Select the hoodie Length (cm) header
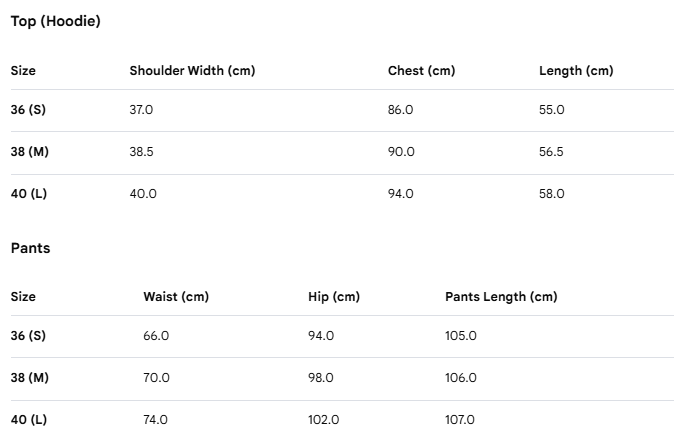The image size is (674, 444). 576,70
